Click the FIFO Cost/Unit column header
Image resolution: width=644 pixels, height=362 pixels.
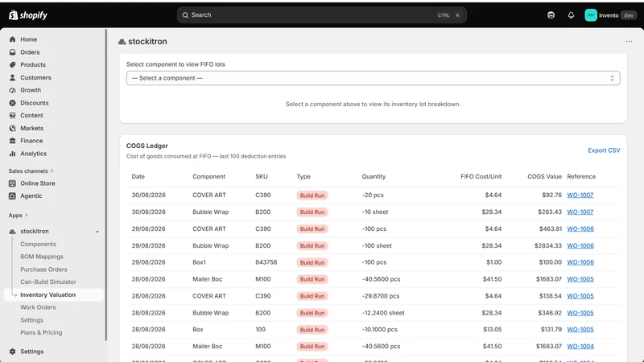[481, 176]
